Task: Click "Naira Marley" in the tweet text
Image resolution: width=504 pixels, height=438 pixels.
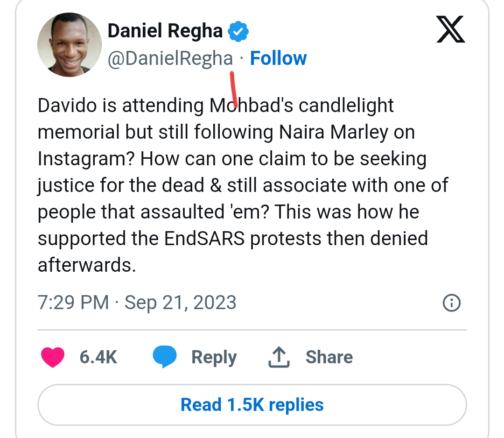Action: point(334,133)
